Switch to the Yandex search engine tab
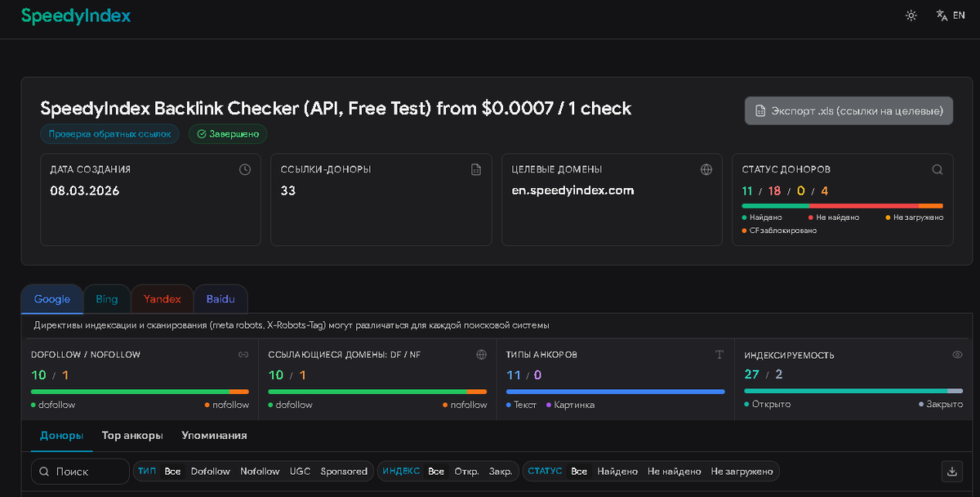This screenshot has width=980, height=497. (x=162, y=299)
